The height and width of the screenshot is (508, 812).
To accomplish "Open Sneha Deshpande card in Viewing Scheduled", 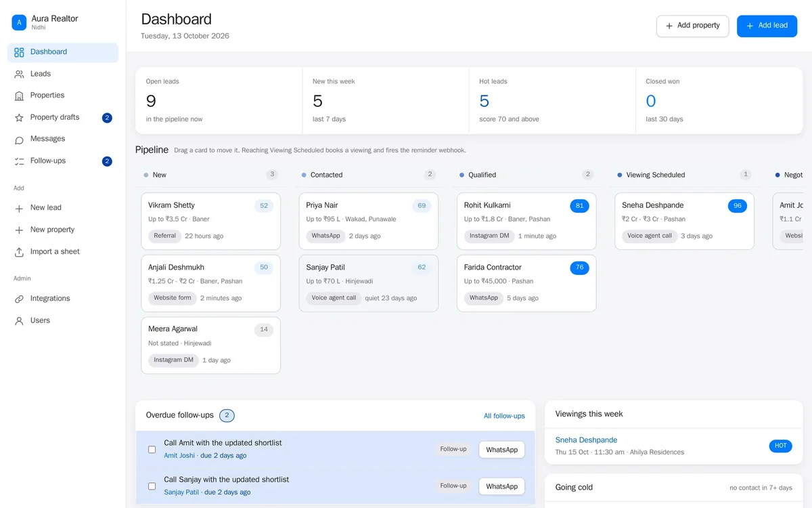I will tap(684, 221).
